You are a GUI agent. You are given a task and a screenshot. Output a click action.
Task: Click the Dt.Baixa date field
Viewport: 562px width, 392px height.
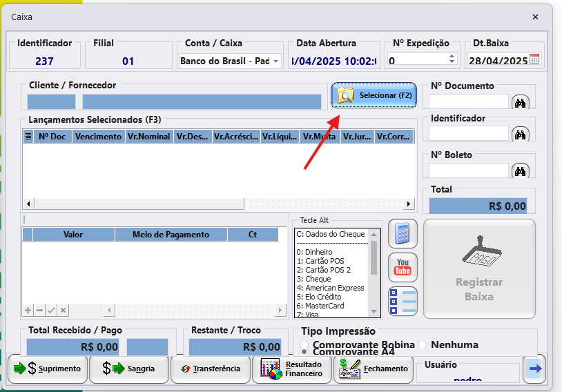tap(498, 61)
